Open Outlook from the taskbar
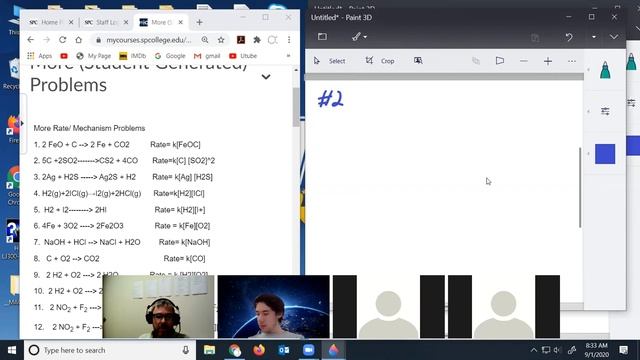 [284, 350]
